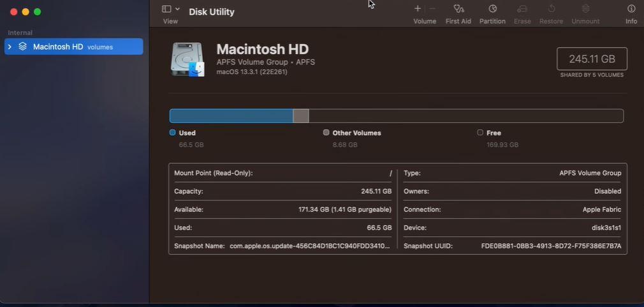Click the Type value 'APFS Volume Group'
This screenshot has width=644, height=307.
590,173
